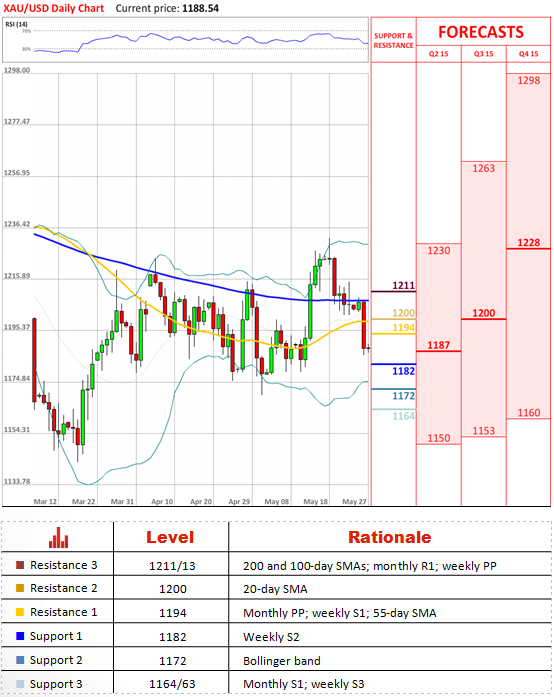Open the Q4 15 forecast column header

coord(528,54)
